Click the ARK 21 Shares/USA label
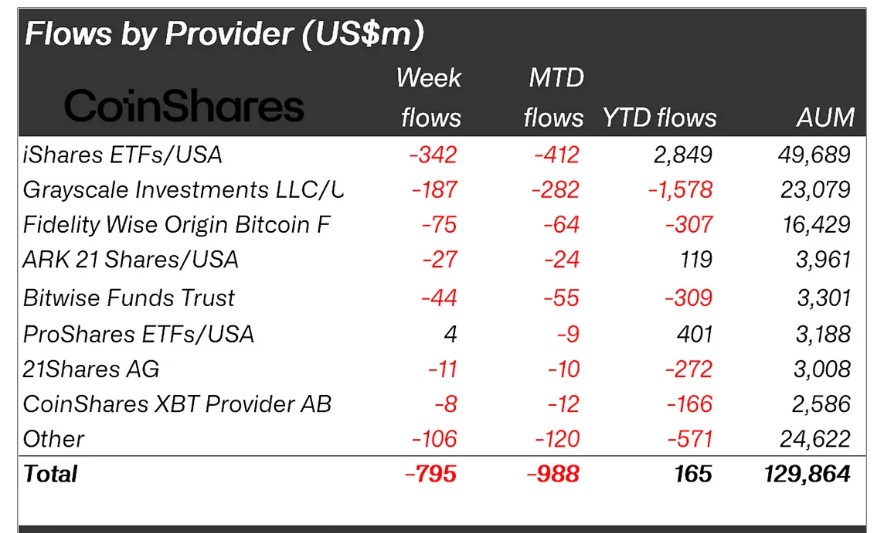This screenshot has width=875, height=533. tap(131, 260)
